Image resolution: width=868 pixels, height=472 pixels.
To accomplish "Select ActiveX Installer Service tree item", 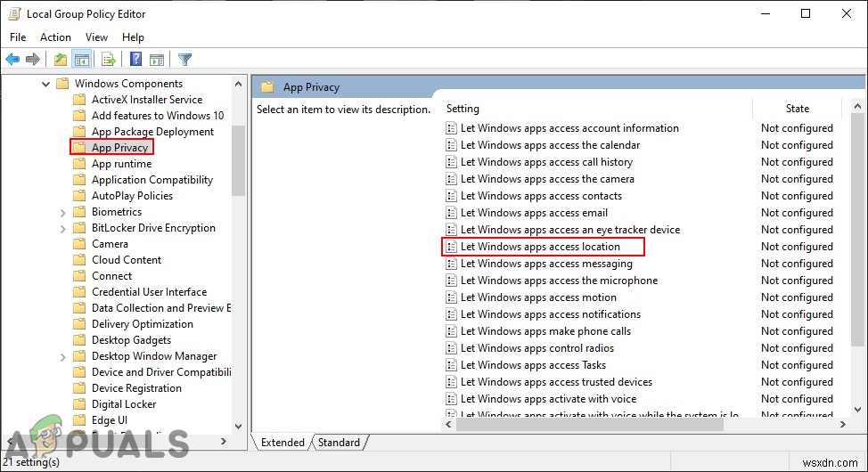I will tap(147, 100).
